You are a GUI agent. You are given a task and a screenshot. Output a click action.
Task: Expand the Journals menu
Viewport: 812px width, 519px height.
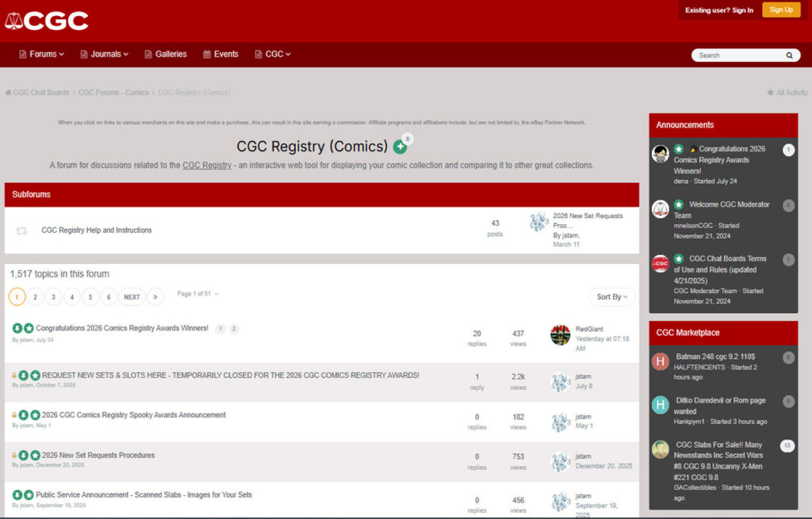104,55
